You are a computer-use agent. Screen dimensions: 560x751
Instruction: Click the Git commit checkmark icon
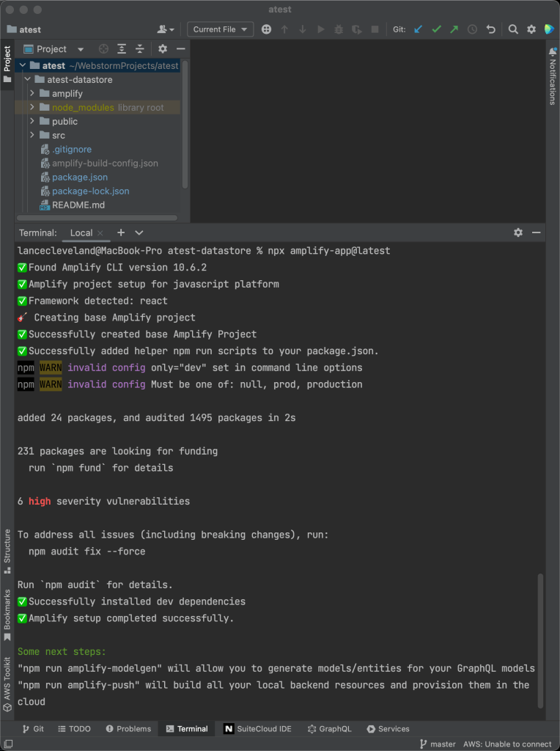(436, 29)
